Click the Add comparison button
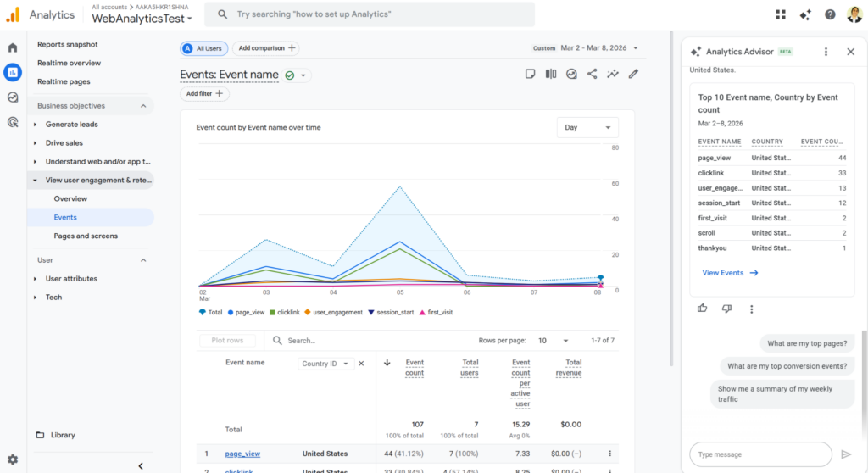Screen dimensions: 868x473 click(266, 48)
